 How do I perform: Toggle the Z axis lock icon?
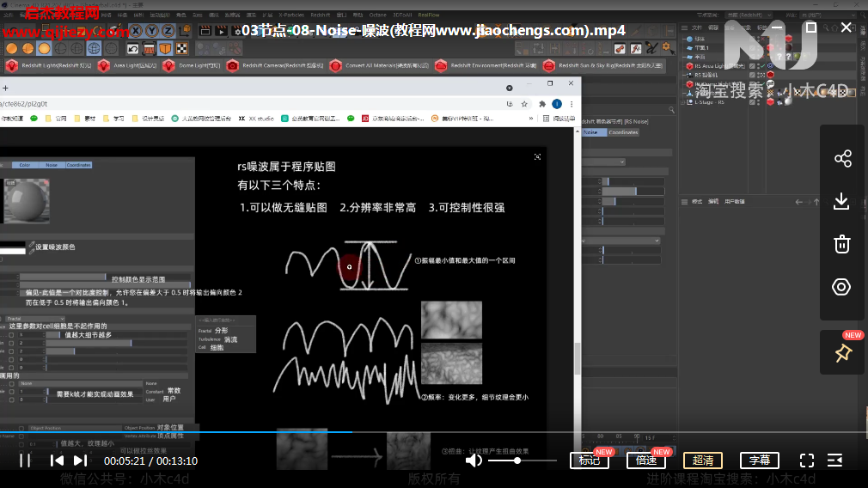pyautogui.click(x=168, y=31)
